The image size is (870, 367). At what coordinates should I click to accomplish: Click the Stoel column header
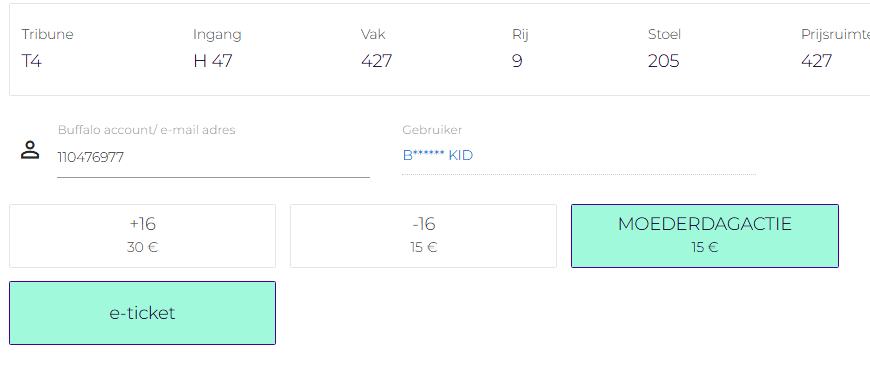pos(665,34)
